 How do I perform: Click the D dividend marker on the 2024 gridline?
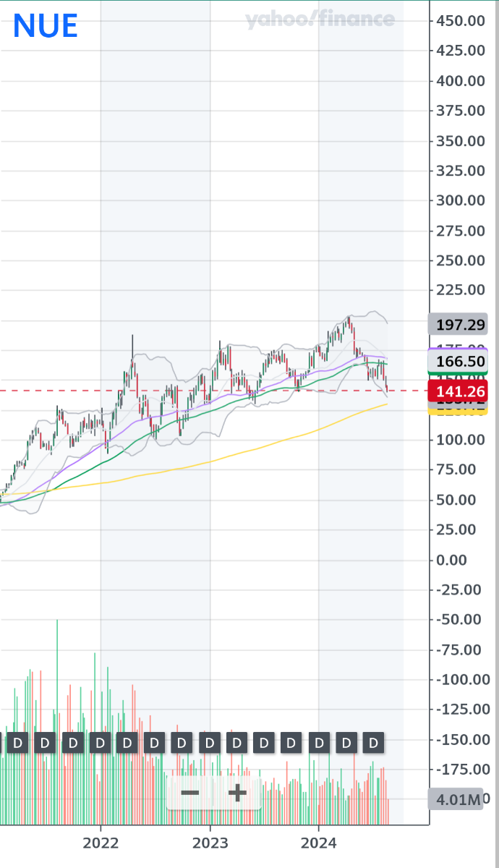[x=319, y=743]
